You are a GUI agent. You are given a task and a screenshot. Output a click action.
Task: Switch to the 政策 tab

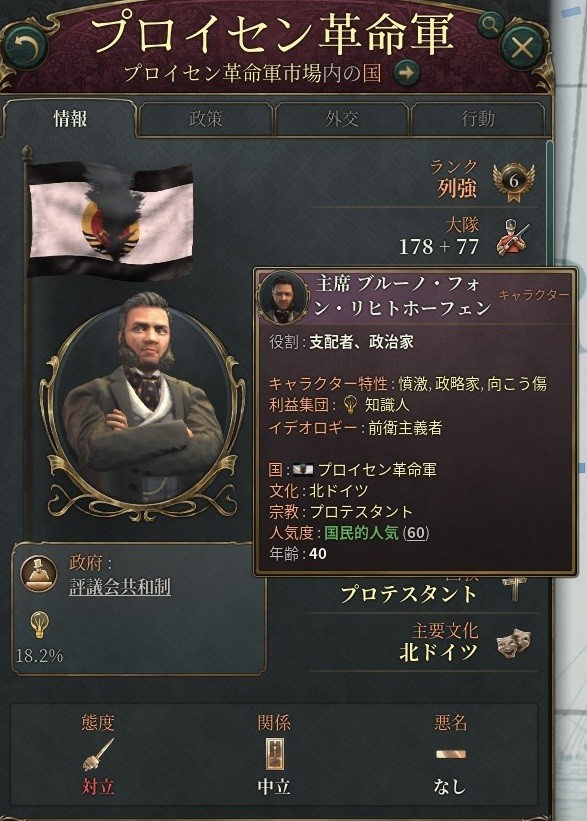pos(205,119)
